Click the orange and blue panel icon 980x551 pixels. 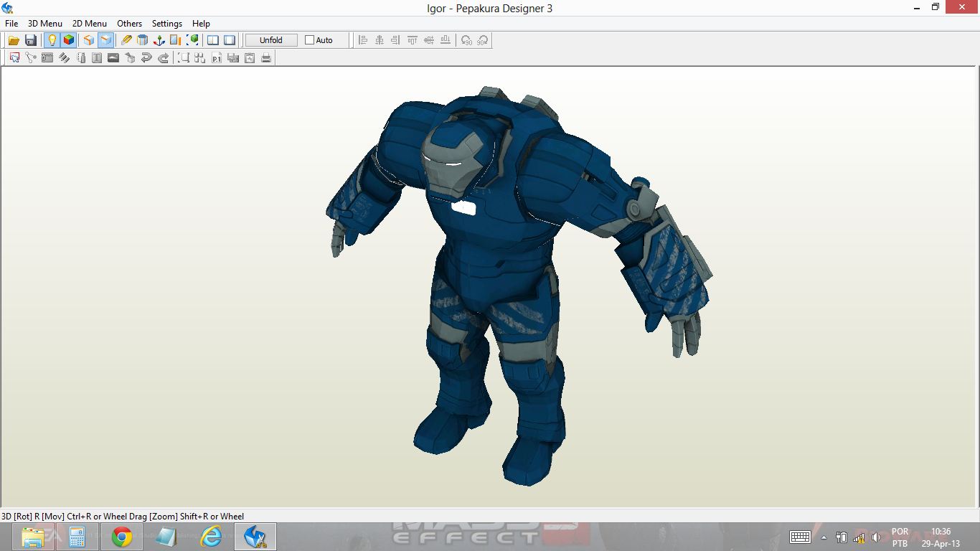coord(176,40)
